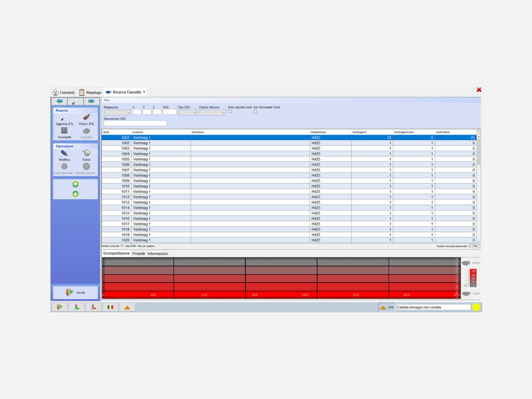Click the blue back arrow button
The width and height of the screenshot is (532, 399).
[x=59, y=101]
